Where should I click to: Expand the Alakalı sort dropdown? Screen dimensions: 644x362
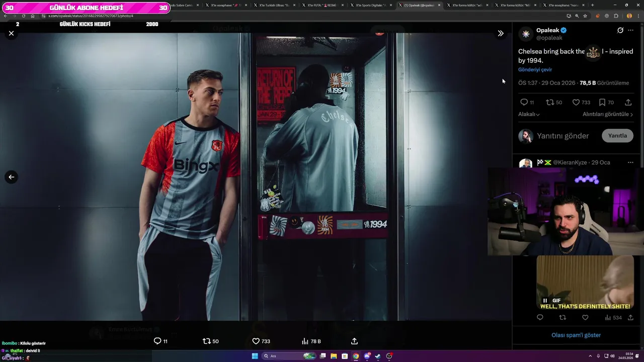click(529, 114)
